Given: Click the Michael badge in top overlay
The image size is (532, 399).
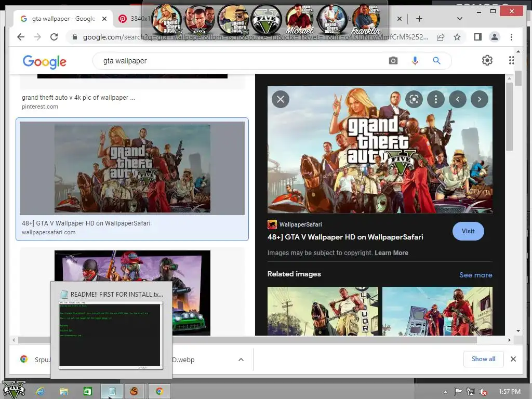Looking at the screenshot, I should (299, 20).
